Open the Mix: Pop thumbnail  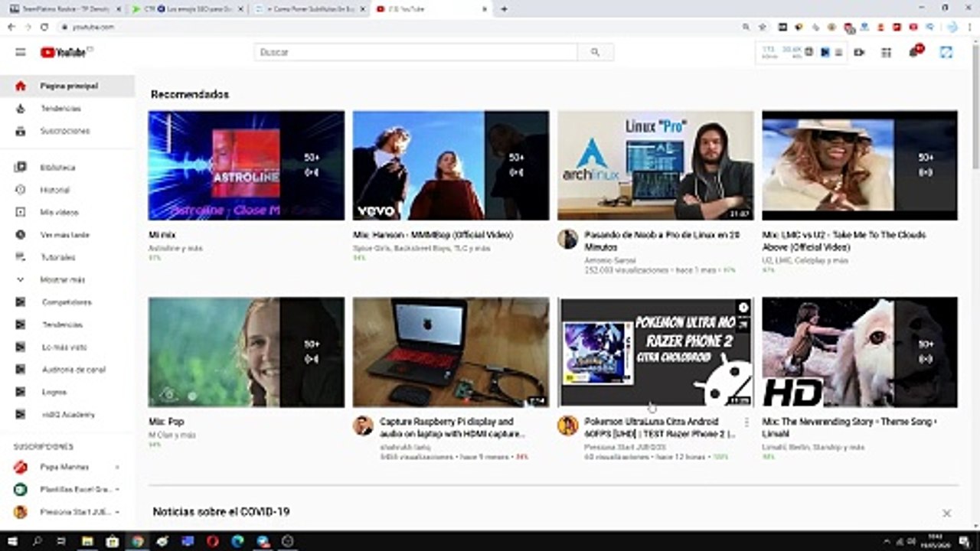click(x=247, y=352)
